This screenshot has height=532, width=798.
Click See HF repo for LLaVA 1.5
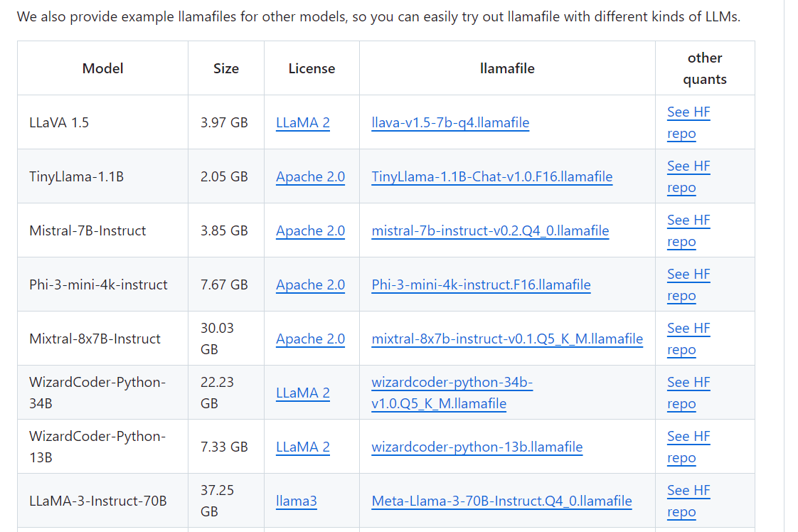[688, 123]
